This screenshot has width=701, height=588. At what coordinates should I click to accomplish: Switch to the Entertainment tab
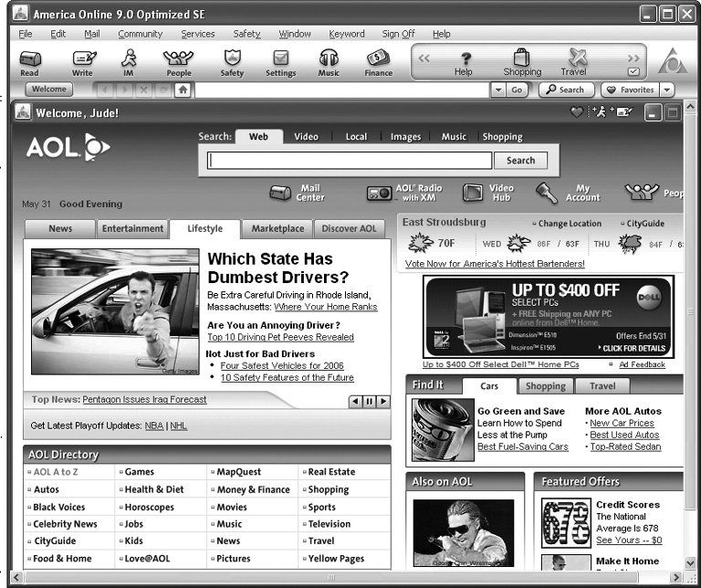[x=132, y=228]
